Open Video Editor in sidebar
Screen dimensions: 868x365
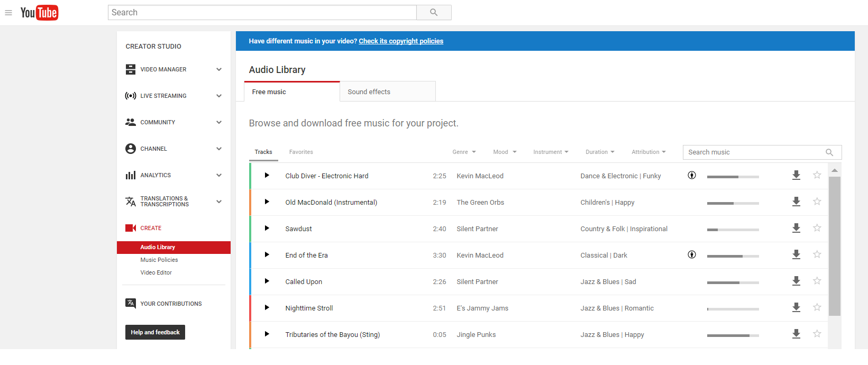156,272
